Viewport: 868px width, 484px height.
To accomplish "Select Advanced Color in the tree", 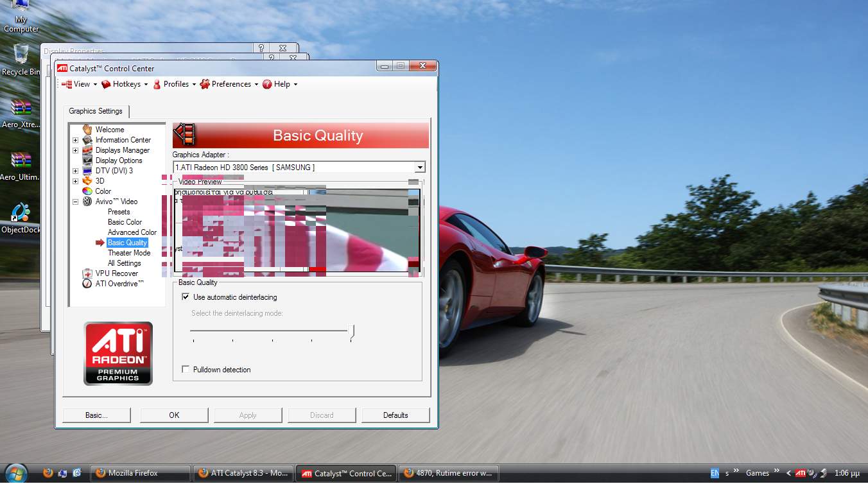I will pyautogui.click(x=132, y=232).
